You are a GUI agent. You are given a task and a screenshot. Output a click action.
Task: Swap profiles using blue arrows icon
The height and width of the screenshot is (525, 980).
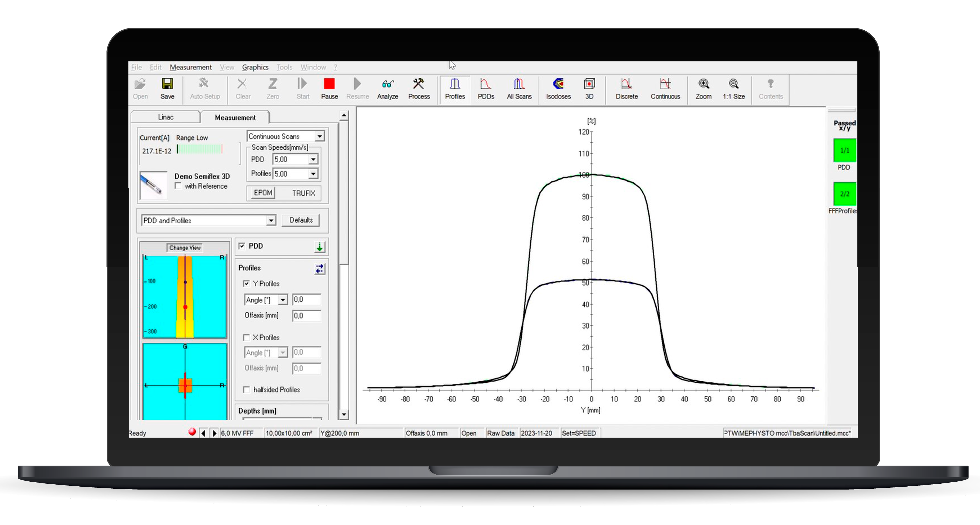[x=320, y=269]
